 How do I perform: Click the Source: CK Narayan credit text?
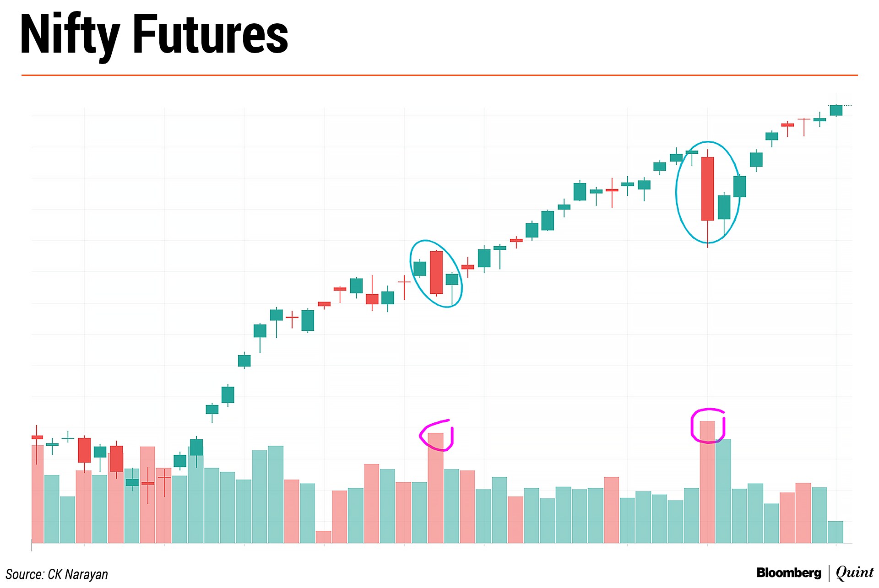[x=57, y=574]
